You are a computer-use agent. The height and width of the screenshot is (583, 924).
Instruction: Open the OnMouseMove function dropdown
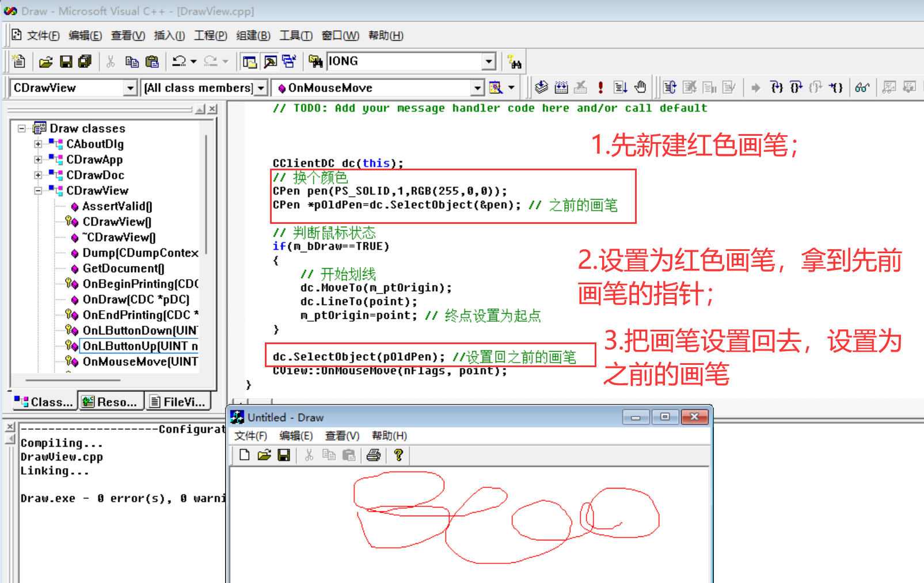pos(477,87)
